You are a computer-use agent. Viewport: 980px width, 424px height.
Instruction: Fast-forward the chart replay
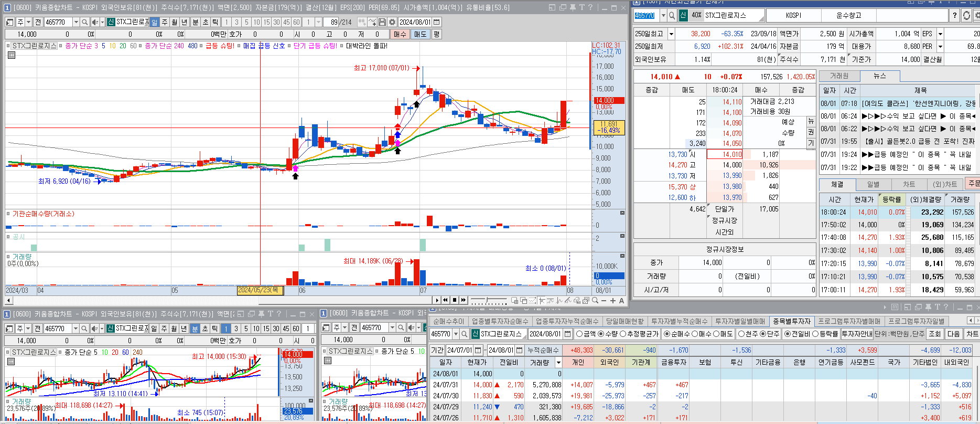[x=463, y=300]
